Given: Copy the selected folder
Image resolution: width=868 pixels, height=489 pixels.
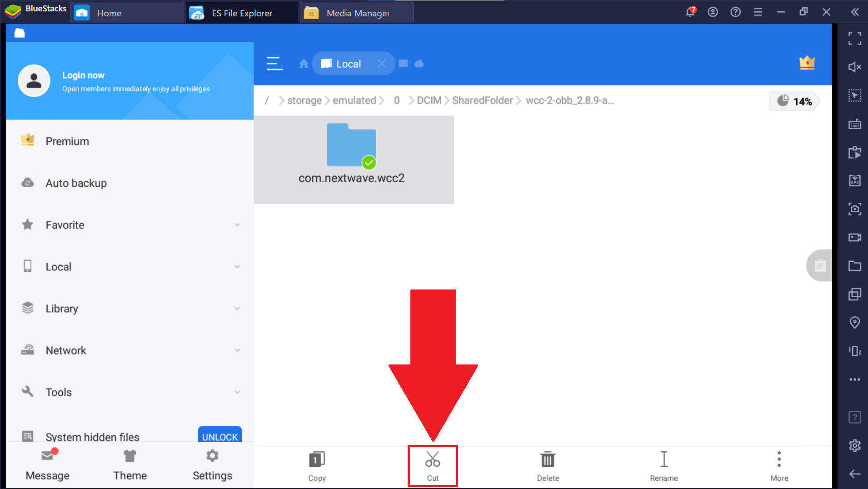Looking at the screenshot, I should click(317, 466).
